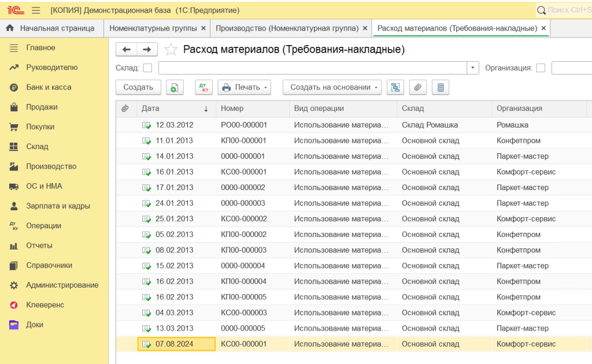Close the Расход материалов tab
This screenshot has height=364, width=592.
543,28
